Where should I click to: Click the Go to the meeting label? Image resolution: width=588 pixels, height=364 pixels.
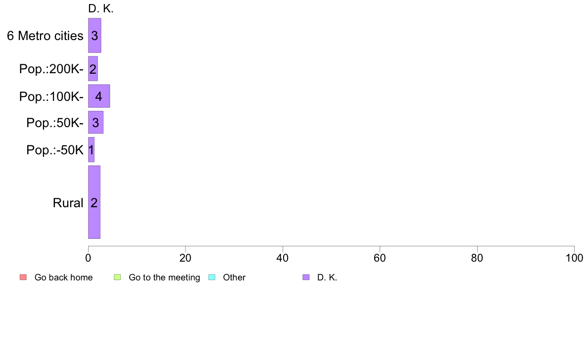coord(164,277)
